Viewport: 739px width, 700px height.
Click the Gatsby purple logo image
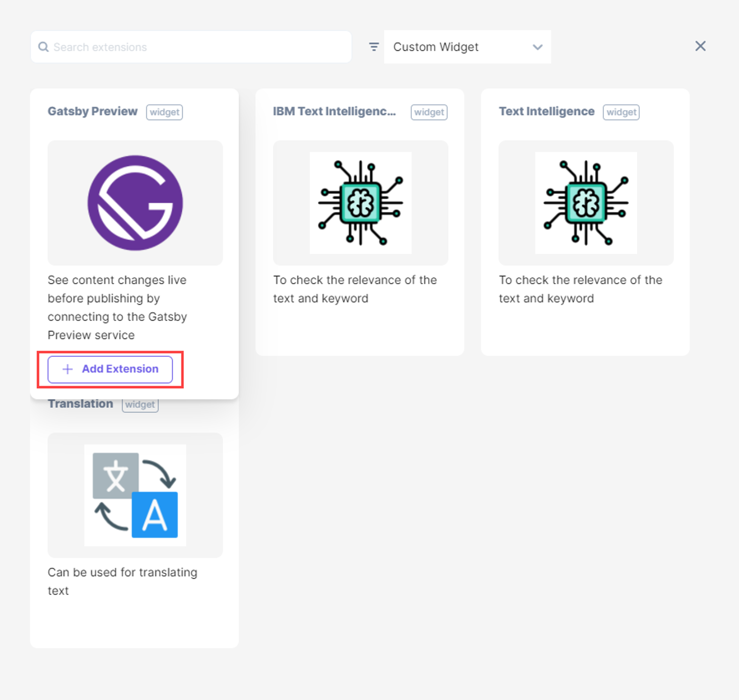pos(135,203)
